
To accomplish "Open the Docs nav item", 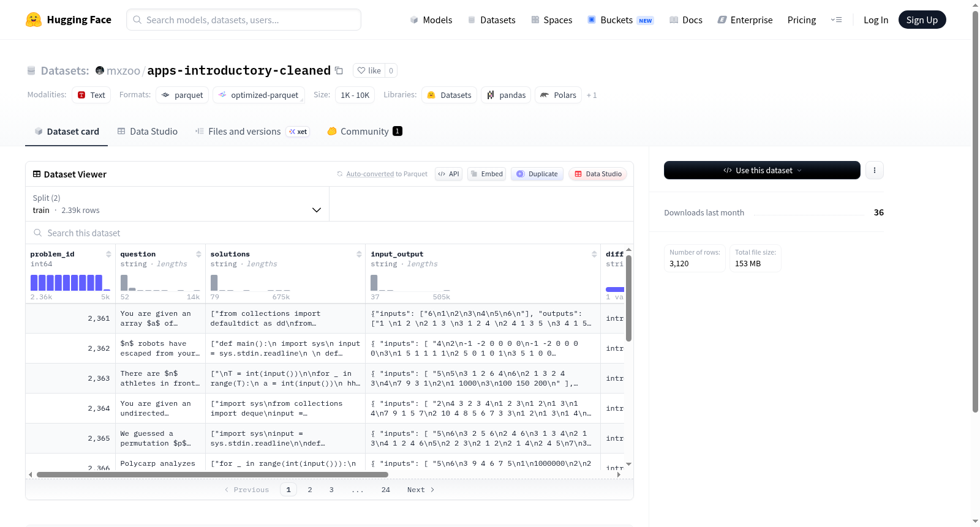I will tap(686, 20).
